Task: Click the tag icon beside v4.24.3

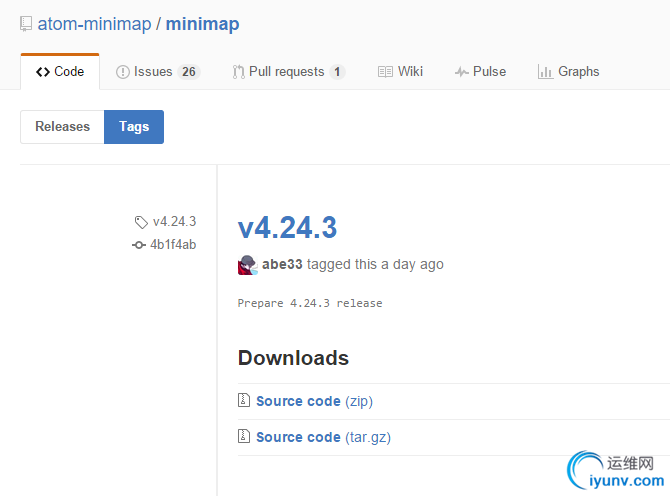Action: point(141,222)
